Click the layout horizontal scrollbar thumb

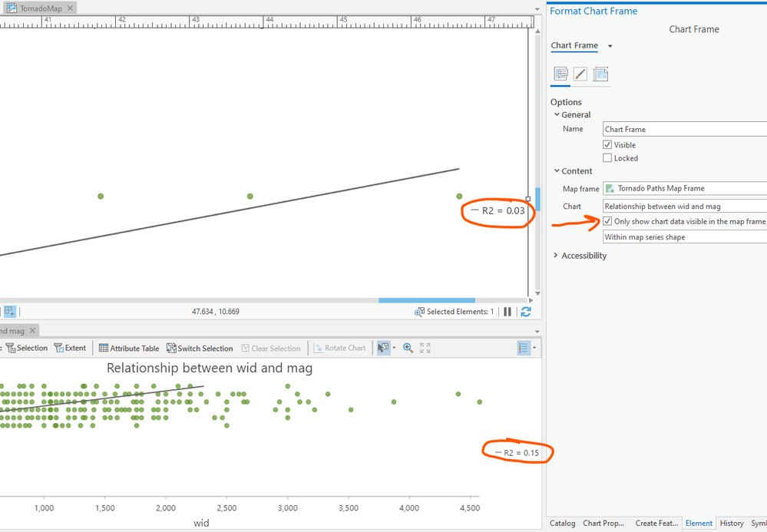pos(427,300)
